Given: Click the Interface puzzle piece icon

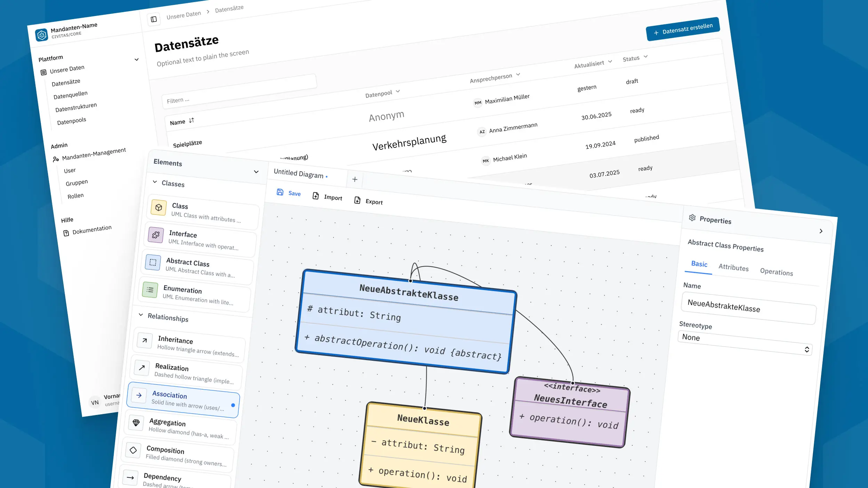Looking at the screenshot, I should 156,235.
